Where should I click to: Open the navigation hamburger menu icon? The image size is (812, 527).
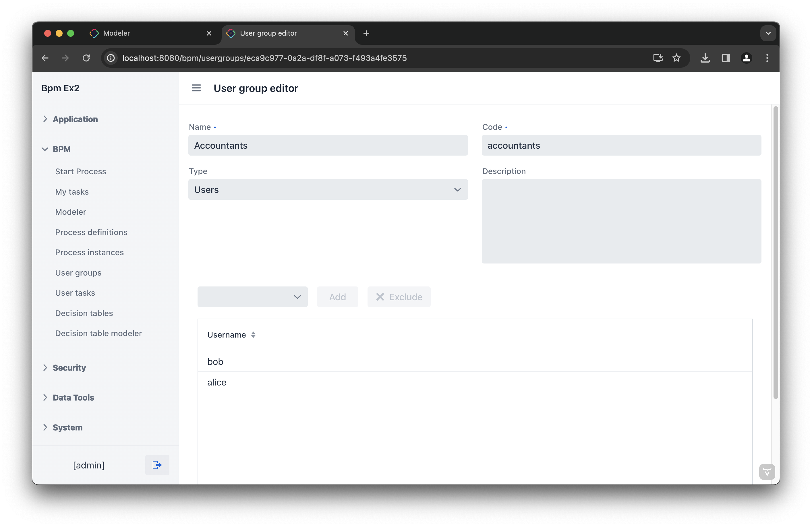click(196, 88)
